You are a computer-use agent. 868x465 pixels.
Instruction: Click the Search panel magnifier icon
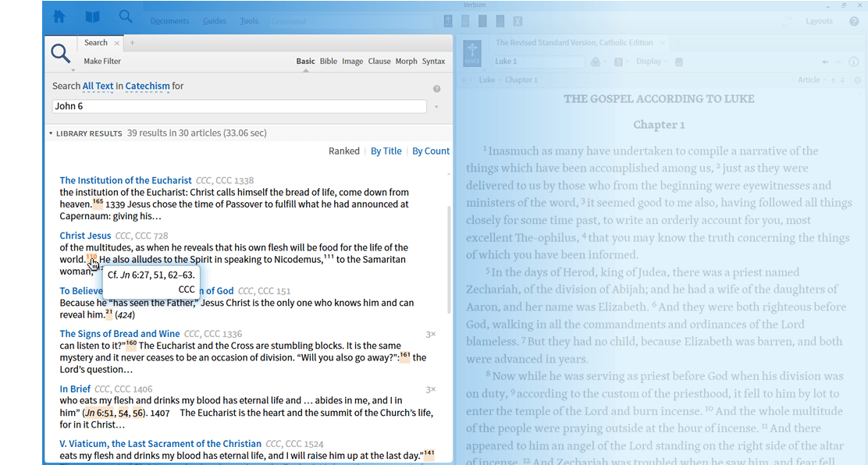[x=60, y=54]
